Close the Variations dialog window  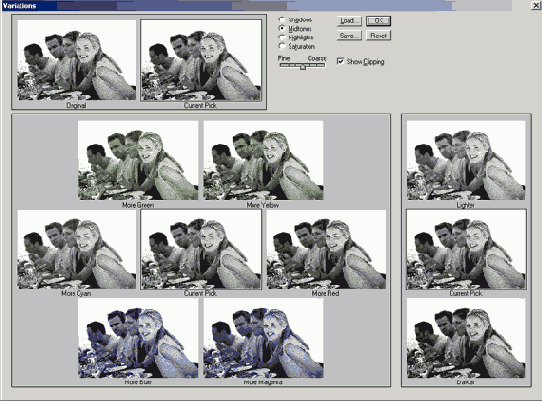(535, 5)
